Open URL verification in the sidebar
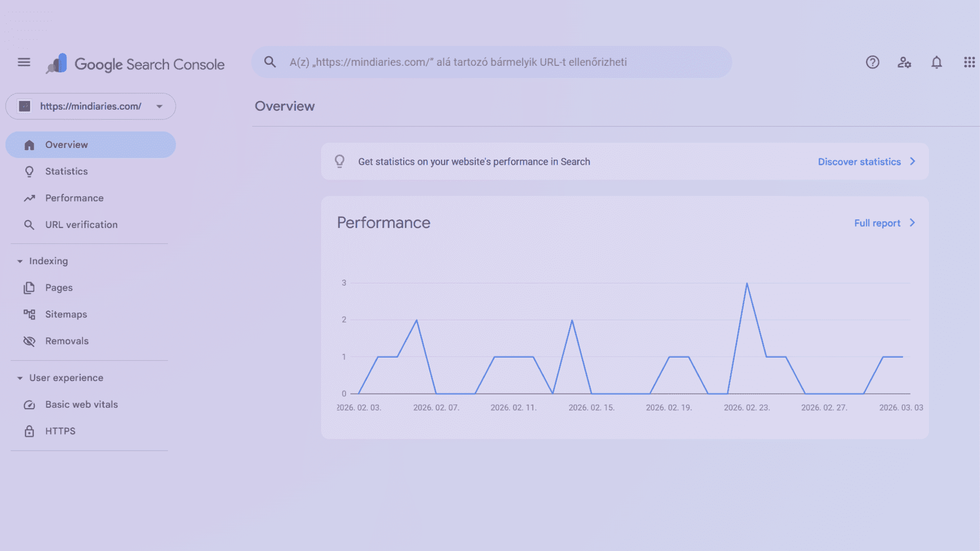This screenshot has width=980, height=551. click(91, 225)
